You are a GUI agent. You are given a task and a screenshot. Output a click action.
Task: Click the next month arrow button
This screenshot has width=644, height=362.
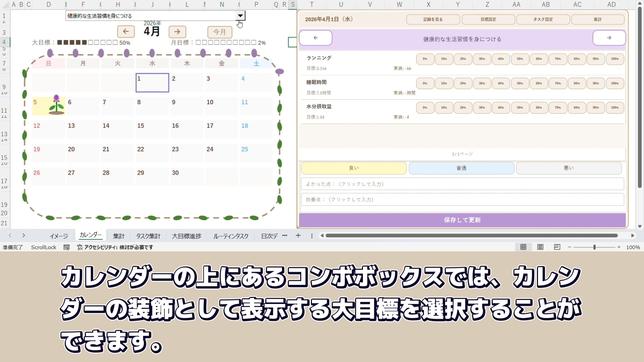pyautogui.click(x=177, y=32)
